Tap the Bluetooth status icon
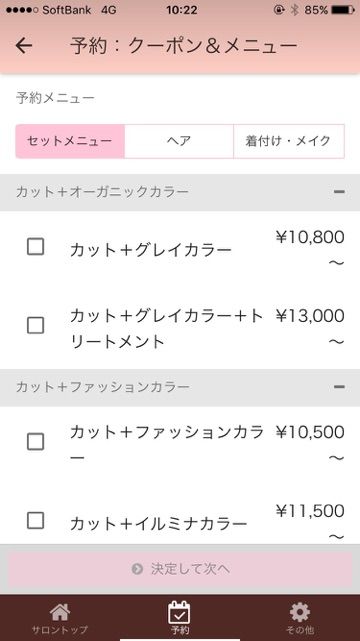 pyautogui.click(x=295, y=10)
